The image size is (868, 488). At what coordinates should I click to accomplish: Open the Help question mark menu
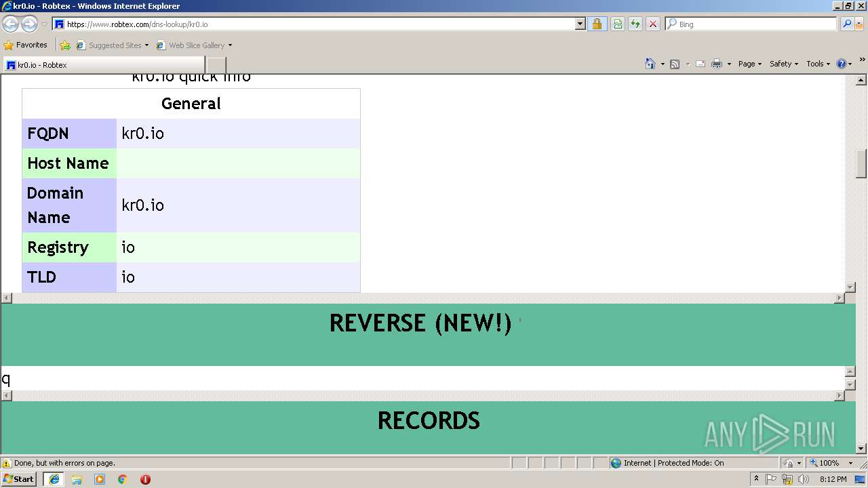pos(844,64)
